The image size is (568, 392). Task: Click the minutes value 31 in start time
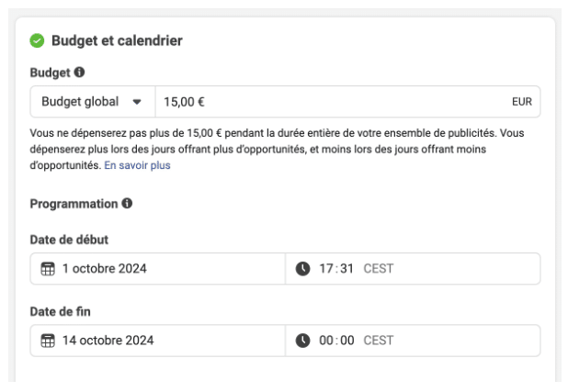coord(346,269)
